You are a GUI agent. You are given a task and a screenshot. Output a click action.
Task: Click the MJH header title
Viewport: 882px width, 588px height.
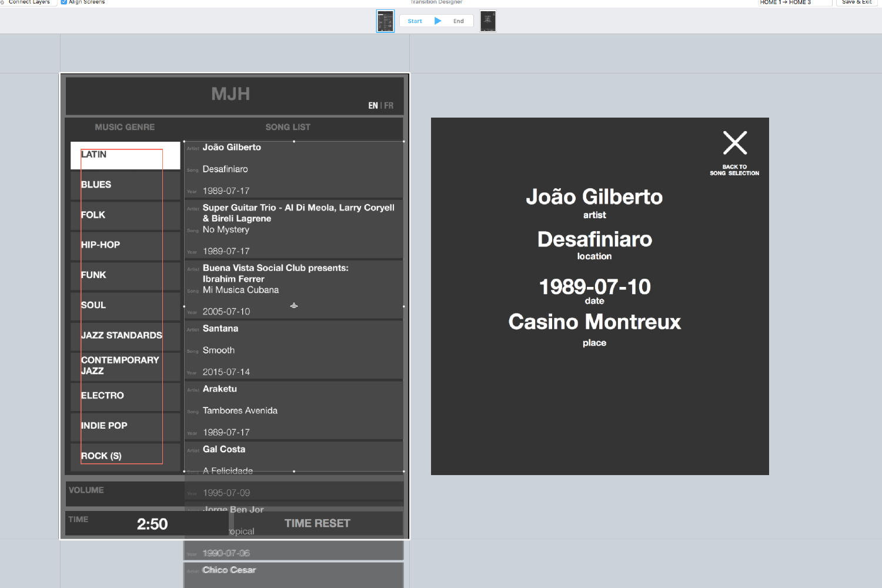point(230,94)
